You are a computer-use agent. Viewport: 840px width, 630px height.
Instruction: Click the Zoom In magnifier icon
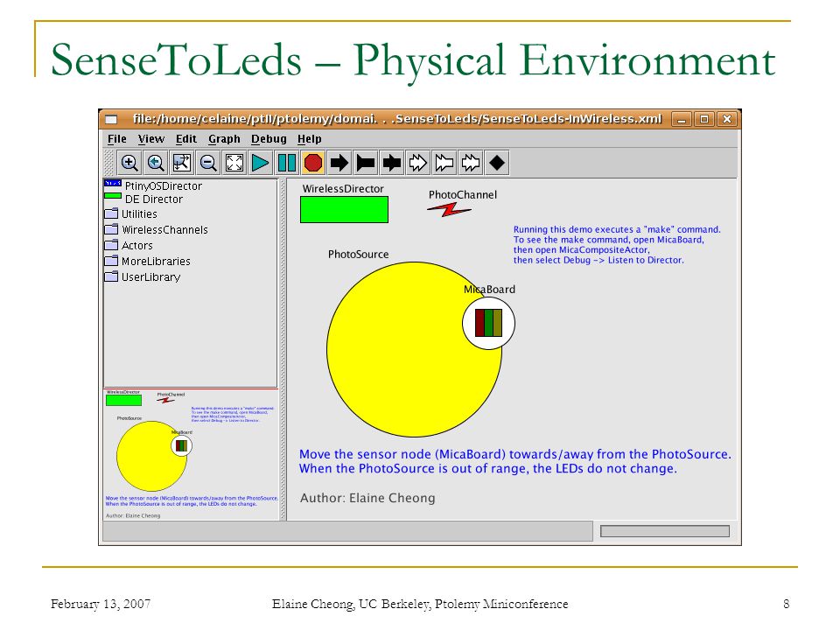[129, 163]
